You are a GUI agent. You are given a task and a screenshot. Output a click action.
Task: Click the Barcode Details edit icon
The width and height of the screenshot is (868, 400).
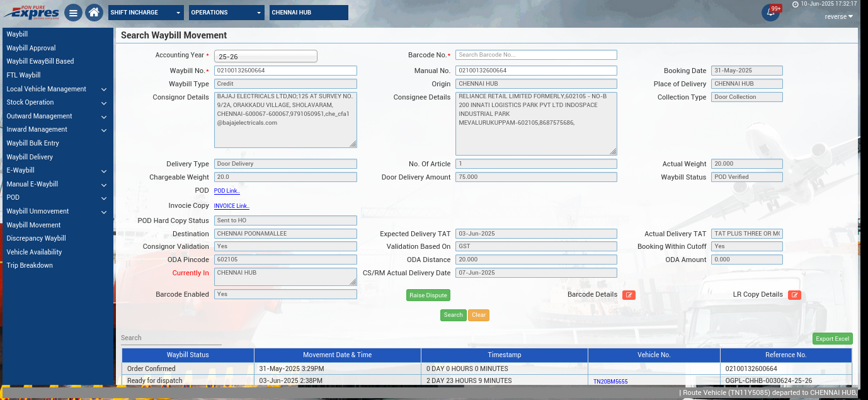point(629,295)
